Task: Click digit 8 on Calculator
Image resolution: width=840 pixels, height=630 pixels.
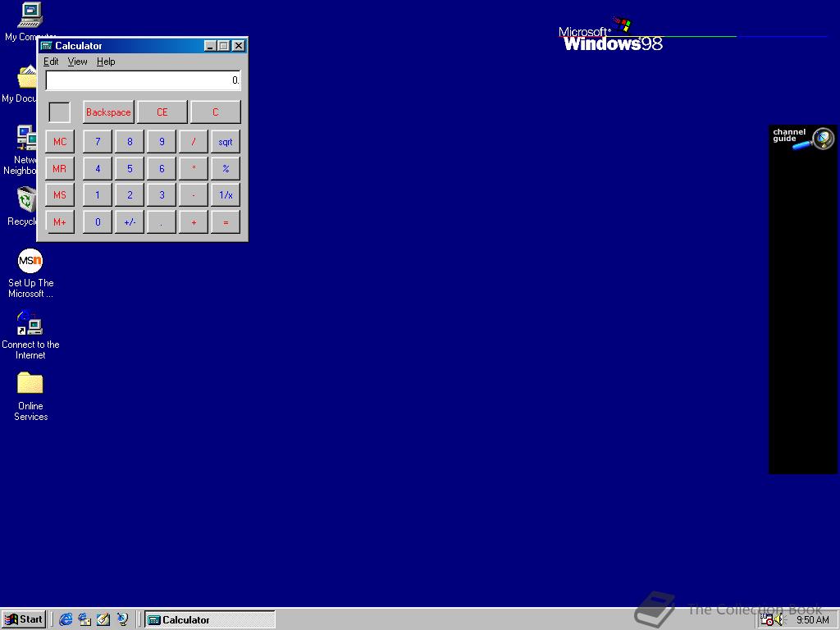Action: [x=130, y=141]
